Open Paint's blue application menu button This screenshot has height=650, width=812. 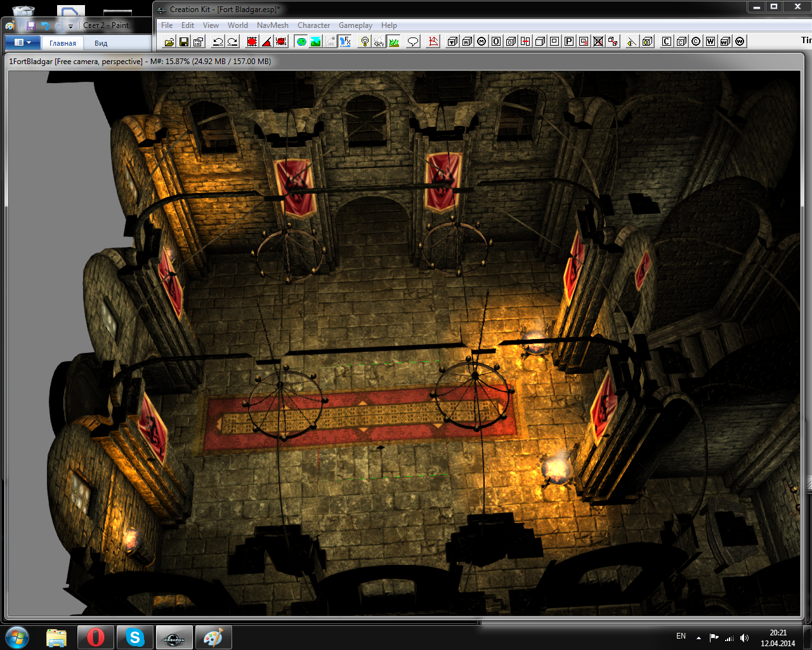click(x=23, y=43)
